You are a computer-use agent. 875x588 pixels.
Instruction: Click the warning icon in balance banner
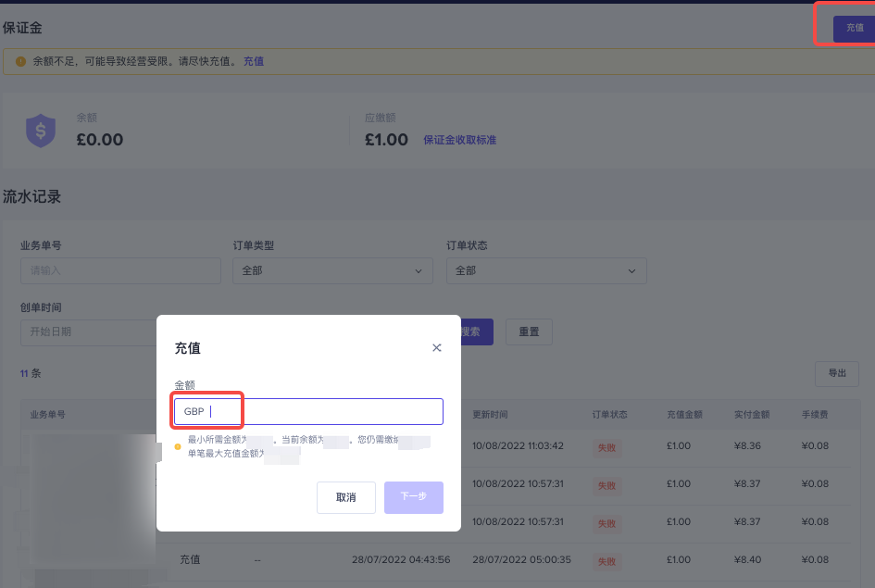point(20,61)
